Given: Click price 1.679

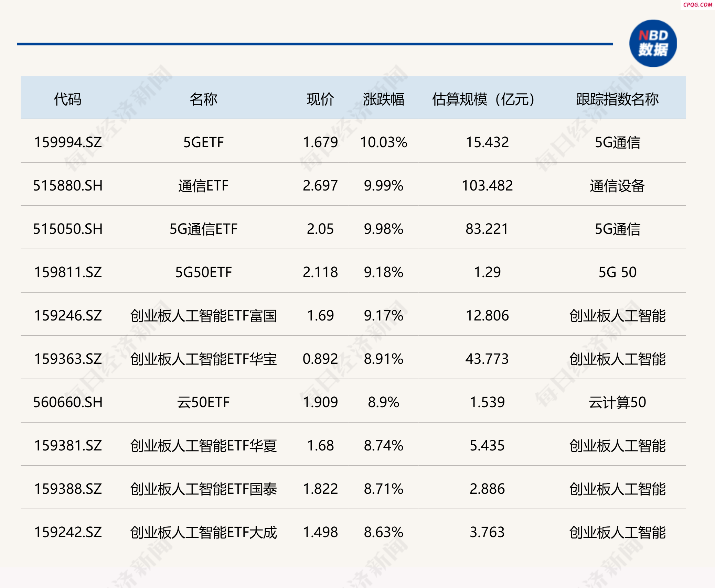Looking at the screenshot, I should tap(320, 142).
